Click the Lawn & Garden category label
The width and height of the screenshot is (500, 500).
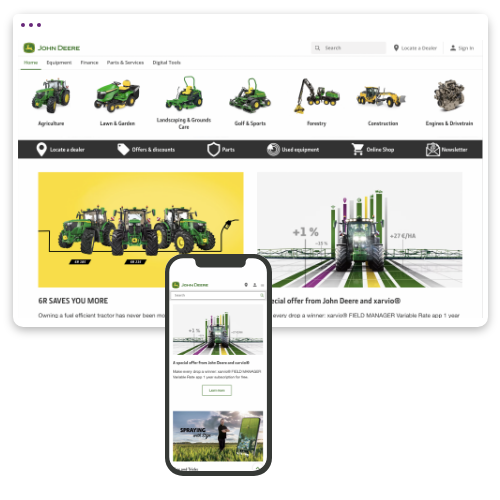point(117,123)
